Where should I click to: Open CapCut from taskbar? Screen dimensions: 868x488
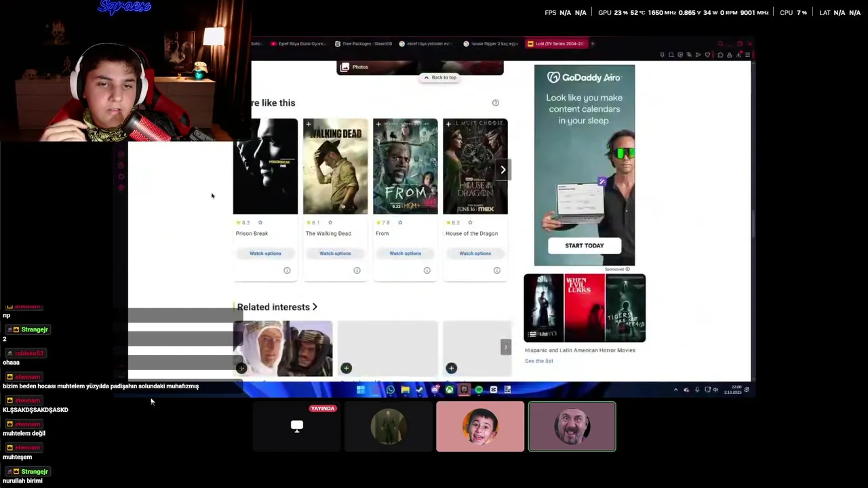click(493, 390)
